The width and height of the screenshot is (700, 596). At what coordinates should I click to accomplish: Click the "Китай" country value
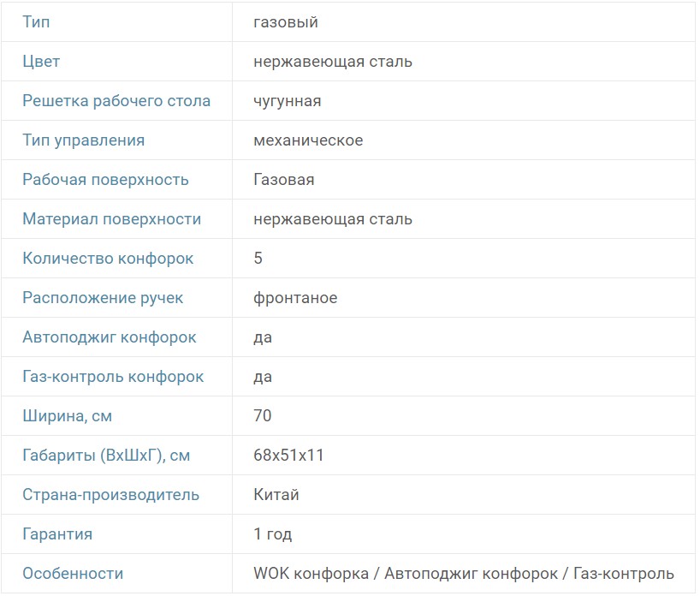(x=276, y=495)
